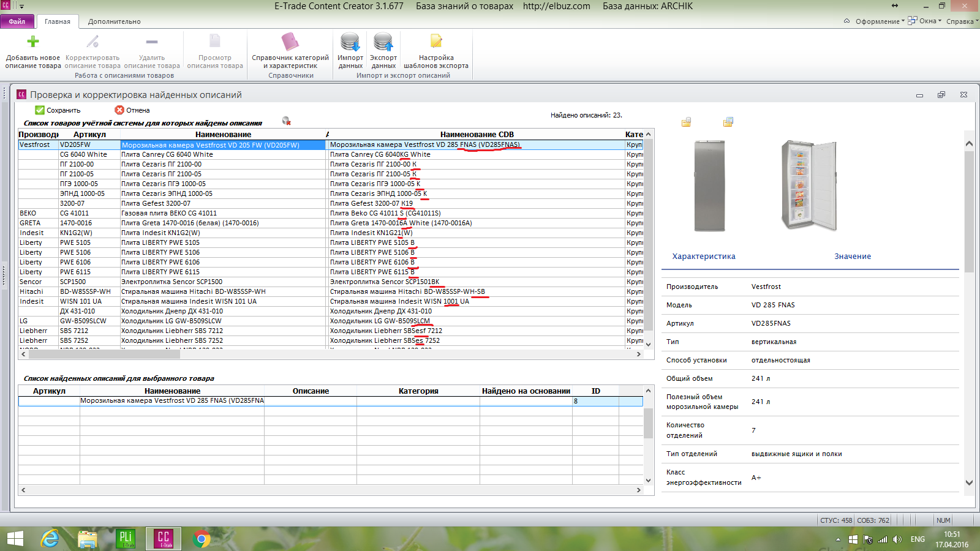Show hidden system tray icons
The height and width of the screenshot is (551, 980).
click(838, 539)
